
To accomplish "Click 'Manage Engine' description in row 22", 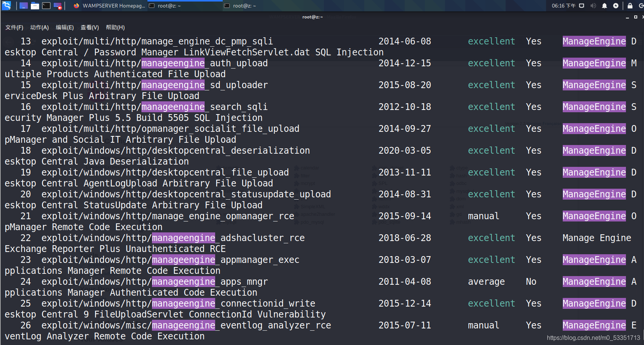I will (x=597, y=238).
